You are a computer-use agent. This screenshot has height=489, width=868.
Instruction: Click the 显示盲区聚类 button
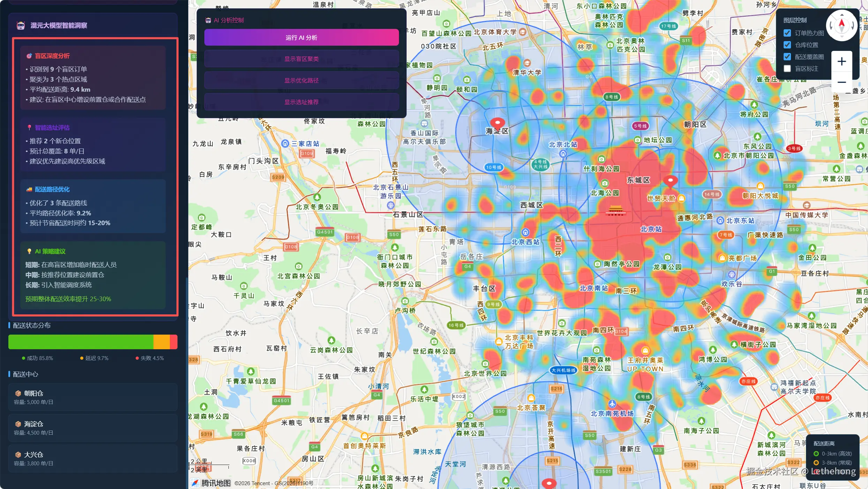[x=301, y=59]
